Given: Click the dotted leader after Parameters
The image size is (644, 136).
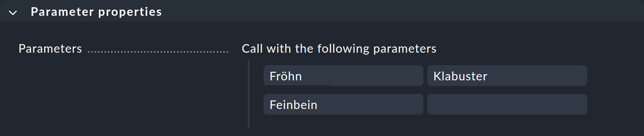Looking at the screenshot, I should tap(158, 52).
